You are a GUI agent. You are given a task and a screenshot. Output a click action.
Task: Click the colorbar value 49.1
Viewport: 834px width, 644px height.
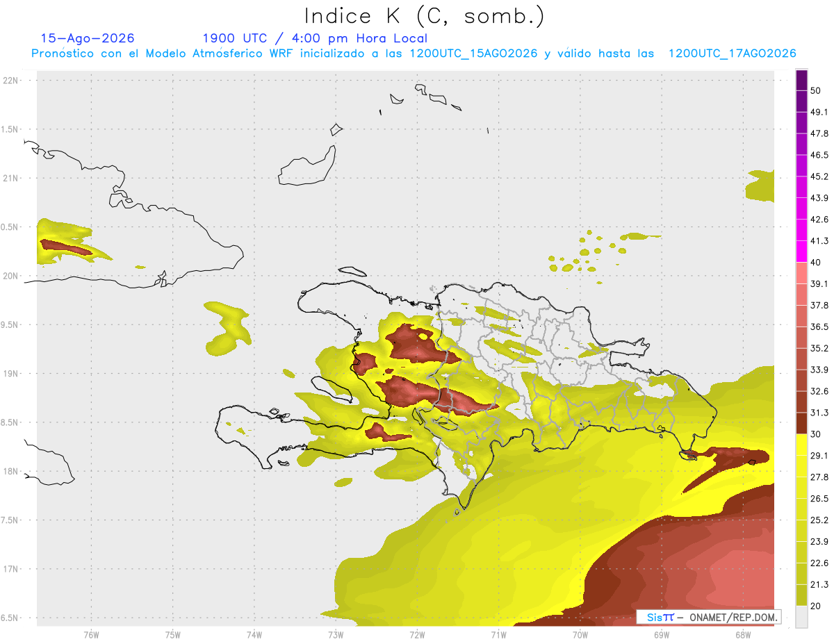[819, 112]
